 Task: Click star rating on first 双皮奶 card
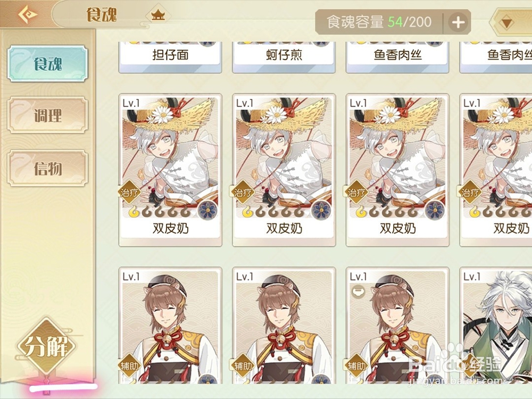[159, 212]
